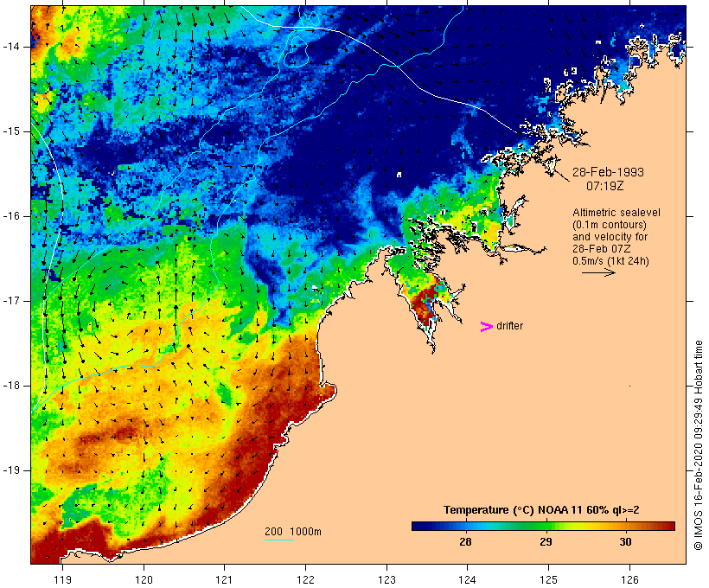The image size is (709, 588).
Task: Click longitude axis label 123
Action: coord(386,579)
